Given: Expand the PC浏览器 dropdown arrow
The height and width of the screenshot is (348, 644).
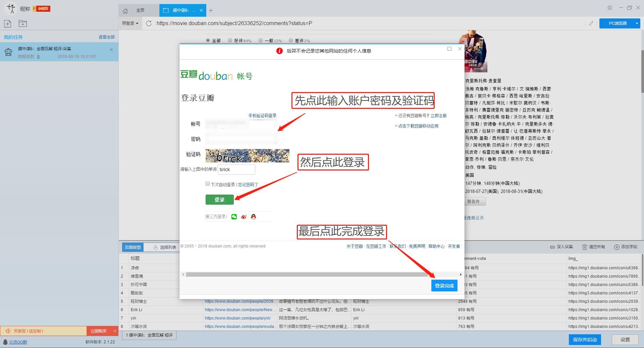Looking at the screenshot, I should point(637,23).
